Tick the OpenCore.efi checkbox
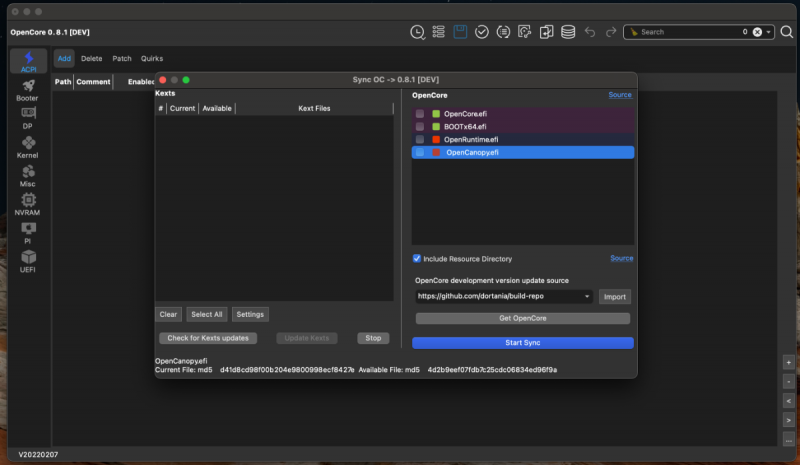Screen dimensions: 800x465 coord(420,114)
